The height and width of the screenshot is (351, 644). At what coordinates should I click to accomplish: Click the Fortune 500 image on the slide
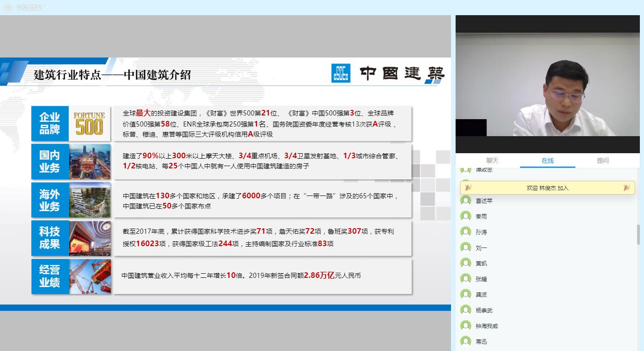click(89, 123)
